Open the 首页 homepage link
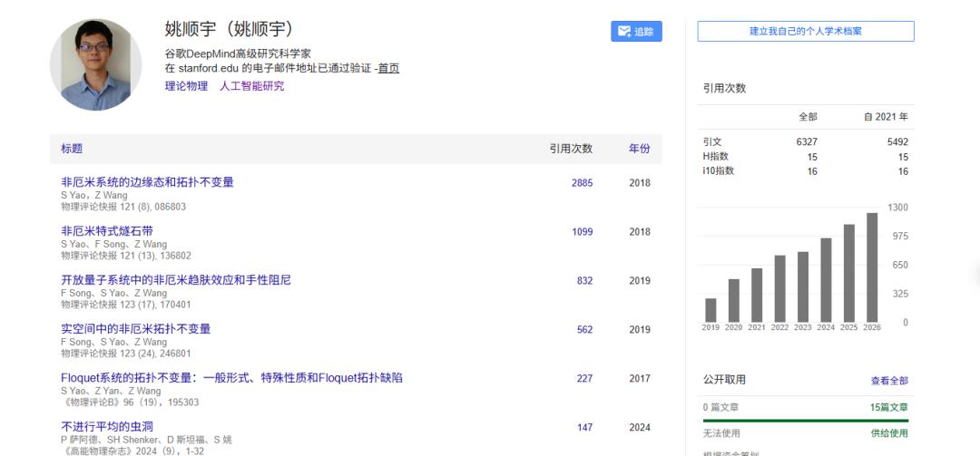980x456 pixels. pos(388,69)
